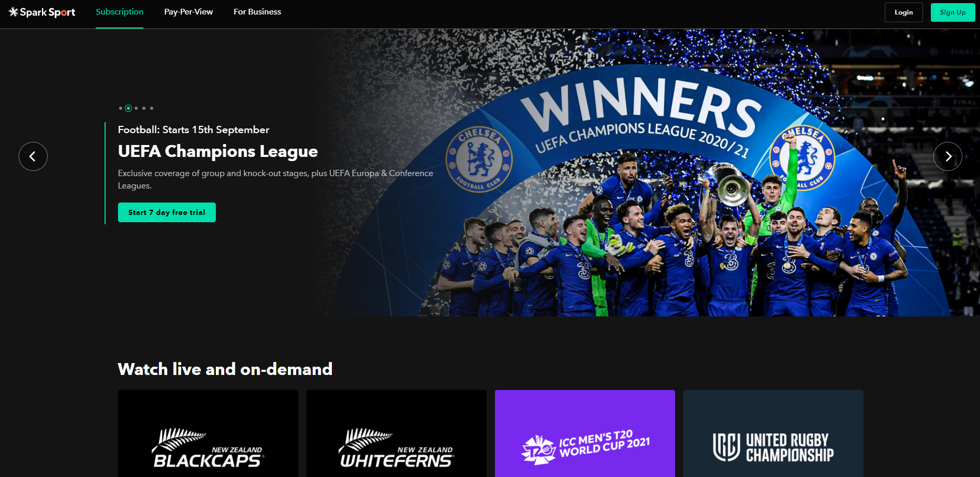Go to previous carousel slide arrow
Screen dimensions: 980x477
(33, 156)
